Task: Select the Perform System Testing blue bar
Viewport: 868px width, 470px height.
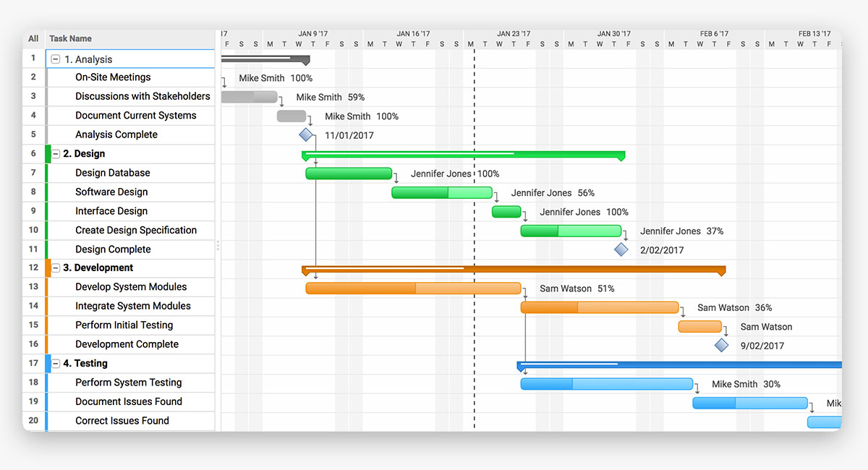Action: click(607, 384)
